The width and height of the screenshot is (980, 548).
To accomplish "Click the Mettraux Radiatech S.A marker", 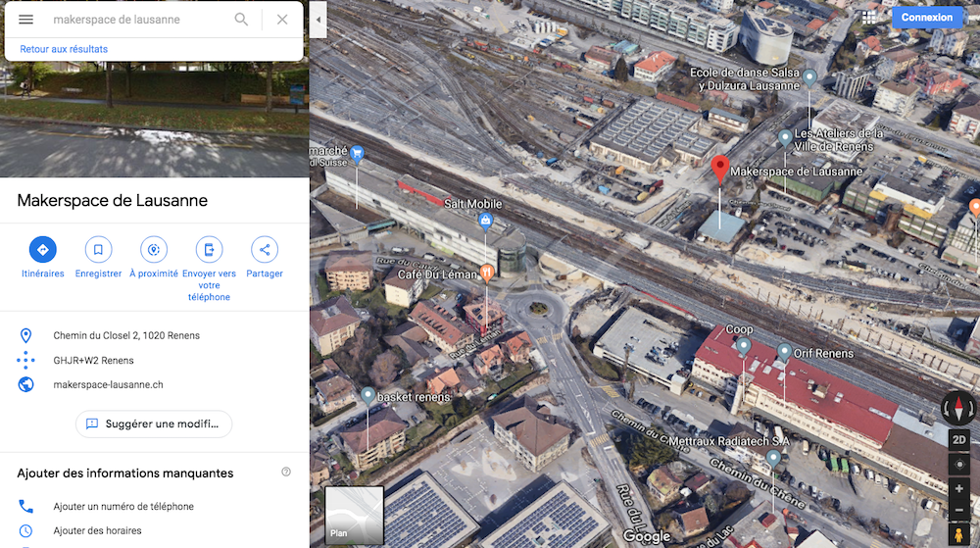I will (773, 459).
